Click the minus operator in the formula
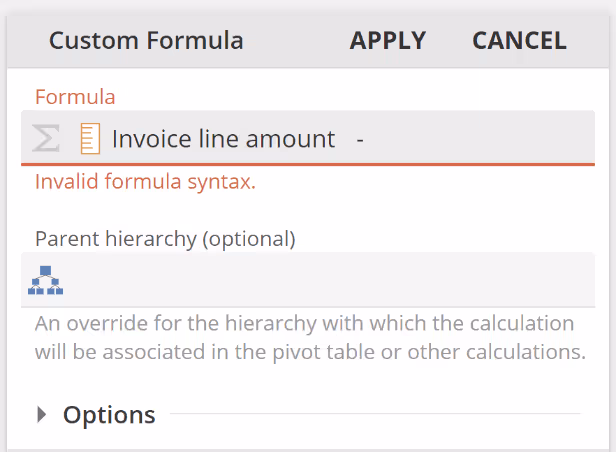The image size is (616, 452). 359,139
